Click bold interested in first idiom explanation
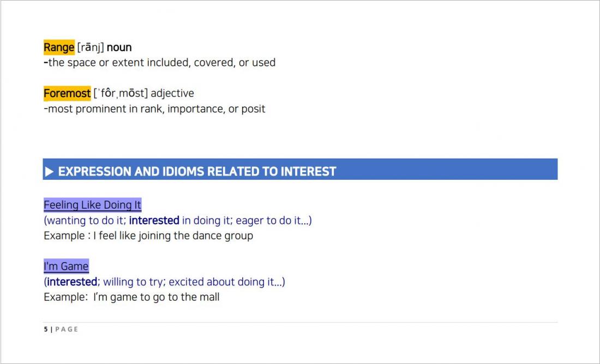600x364 pixels. click(154, 221)
